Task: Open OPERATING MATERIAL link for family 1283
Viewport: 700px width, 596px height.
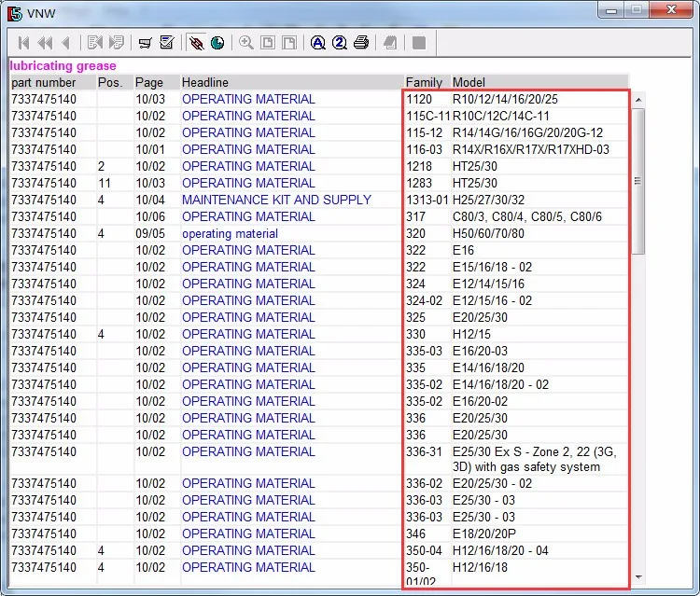Action: point(248,183)
